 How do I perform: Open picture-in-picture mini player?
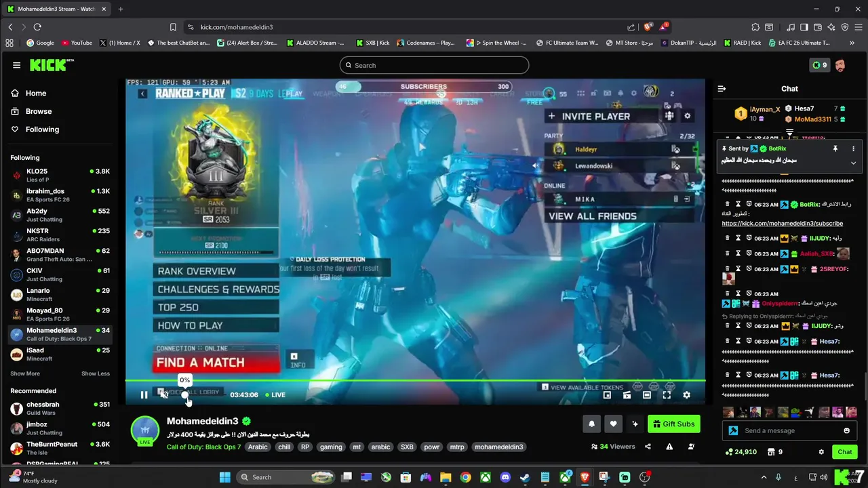pyautogui.click(x=607, y=394)
